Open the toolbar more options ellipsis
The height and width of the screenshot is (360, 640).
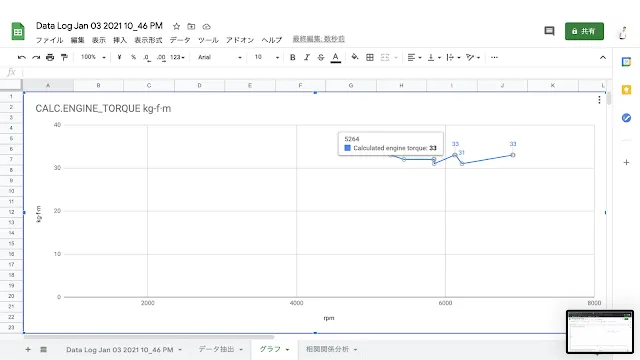point(494,58)
